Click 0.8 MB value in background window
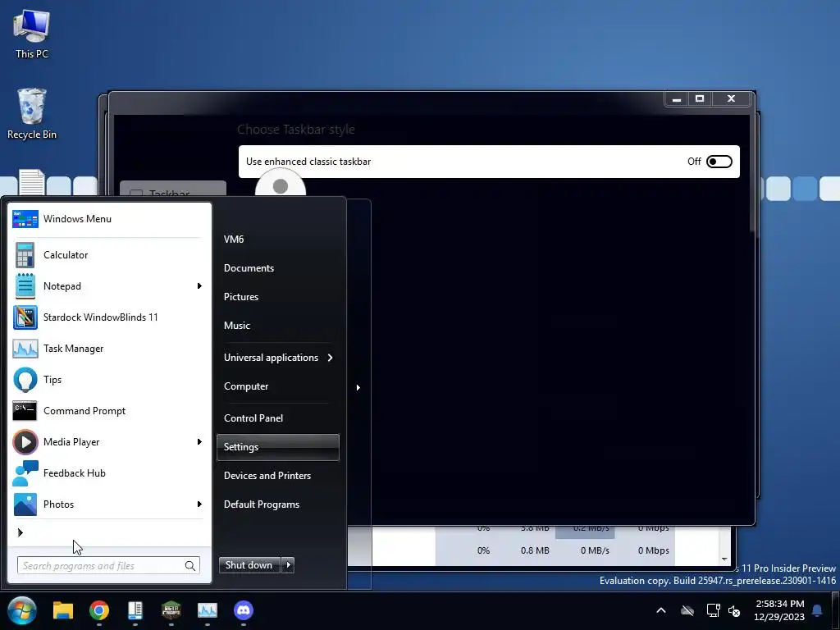 pos(535,550)
